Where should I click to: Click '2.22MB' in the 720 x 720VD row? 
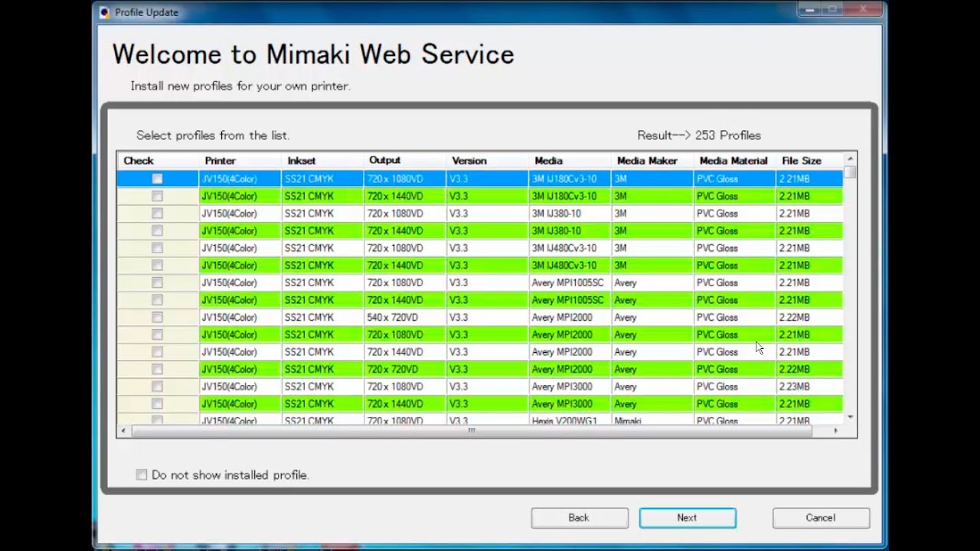pyautogui.click(x=810, y=369)
